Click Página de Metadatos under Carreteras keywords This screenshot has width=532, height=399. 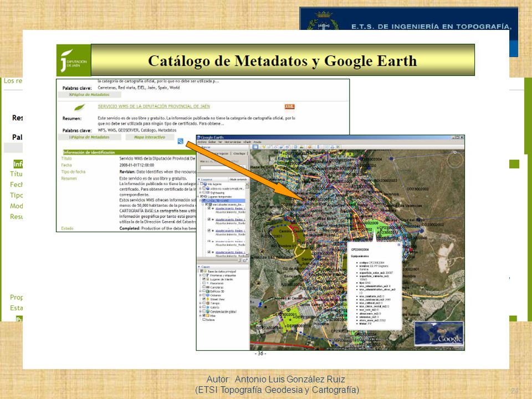pyautogui.click(x=90, y=95)
